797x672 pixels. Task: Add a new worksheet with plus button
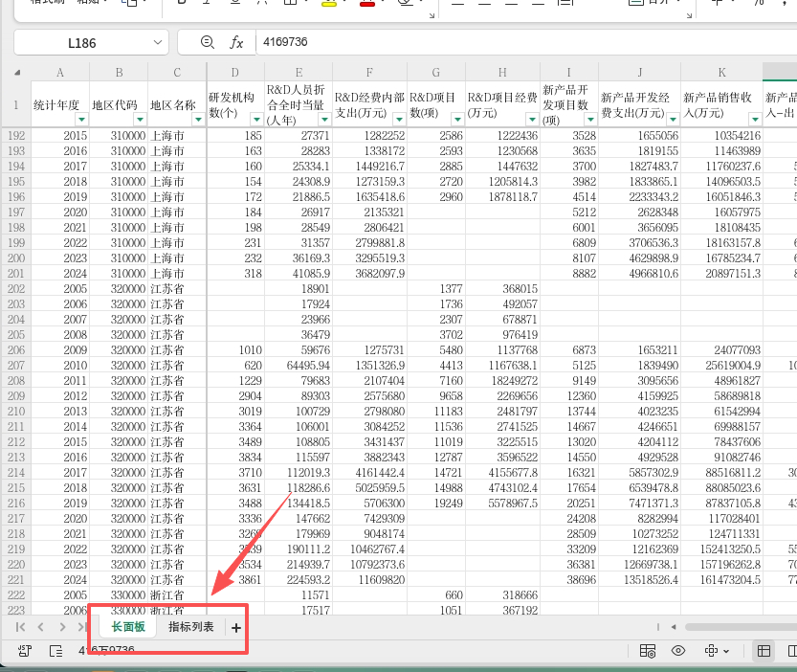click(x=235, y=628)
